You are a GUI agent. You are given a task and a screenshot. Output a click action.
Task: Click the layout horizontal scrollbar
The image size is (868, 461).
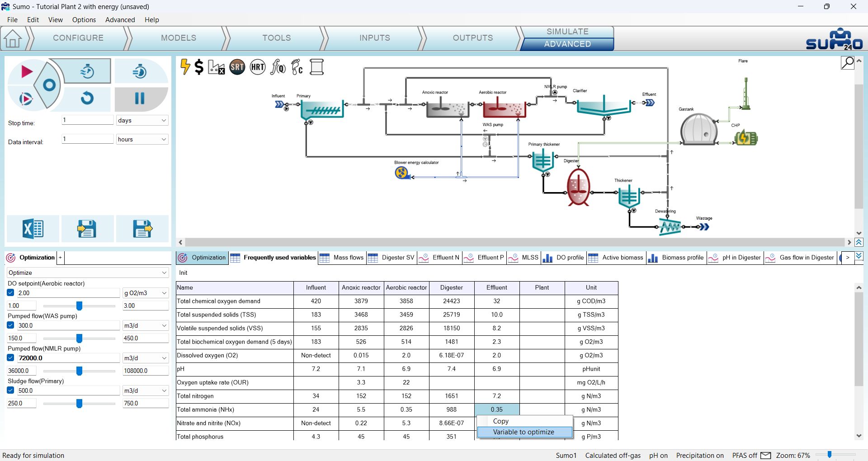tap(515, 243)
